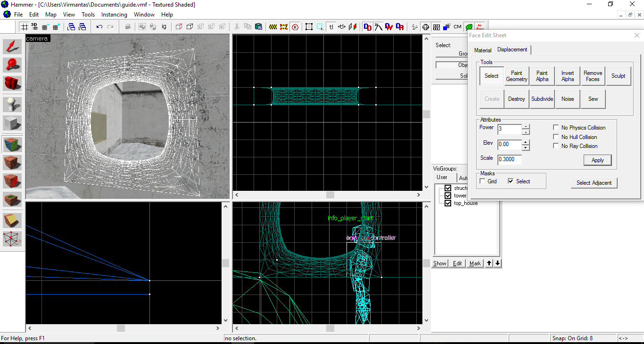Viewport: 644px width, 344px height.
Task: Click the Undo arrow in toolbar
Action: coord(99,27)
